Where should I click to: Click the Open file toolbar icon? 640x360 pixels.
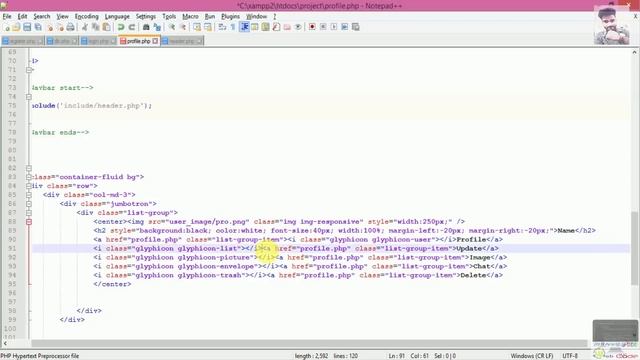pyautogui.click(x=16, y=27)
